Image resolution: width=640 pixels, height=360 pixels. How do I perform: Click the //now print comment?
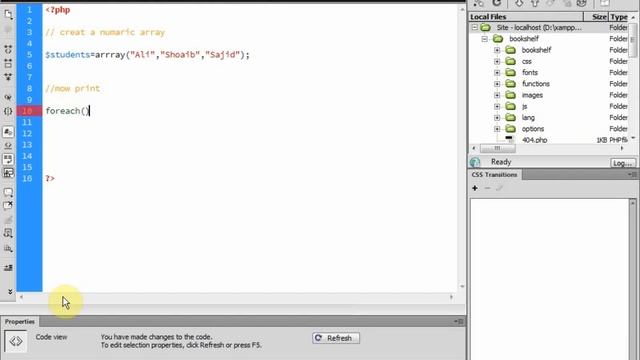tap(73, 89)
